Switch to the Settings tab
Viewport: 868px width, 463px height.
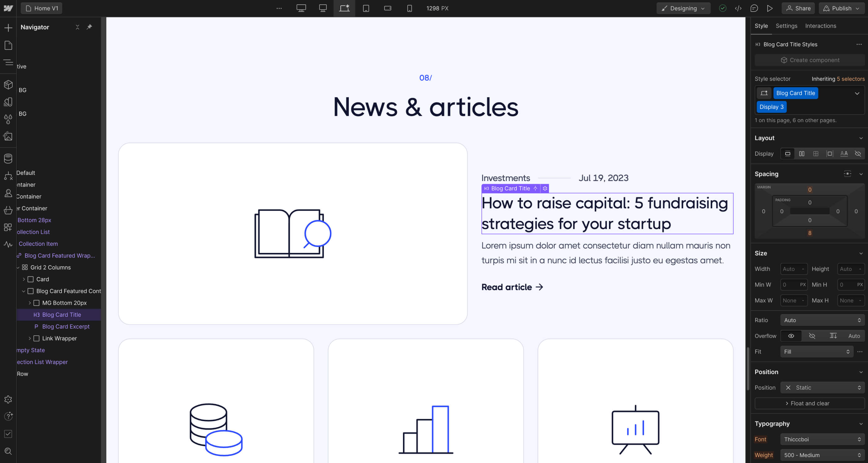pyautogui.click(x=786, y=26)
